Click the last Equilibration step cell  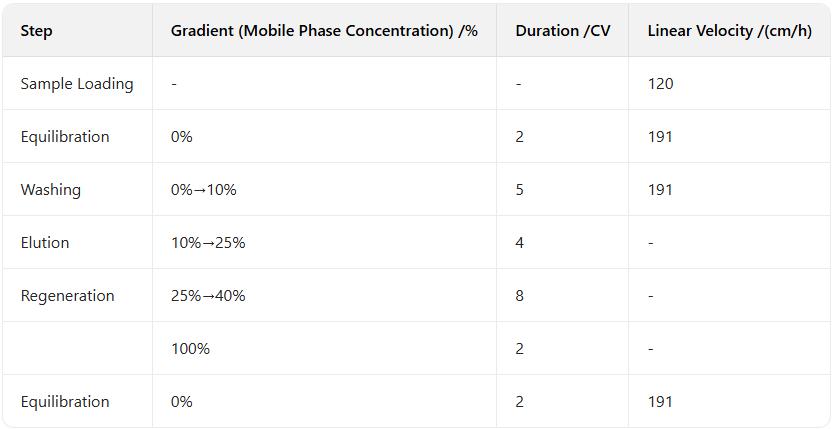click(x=65, y=402)
